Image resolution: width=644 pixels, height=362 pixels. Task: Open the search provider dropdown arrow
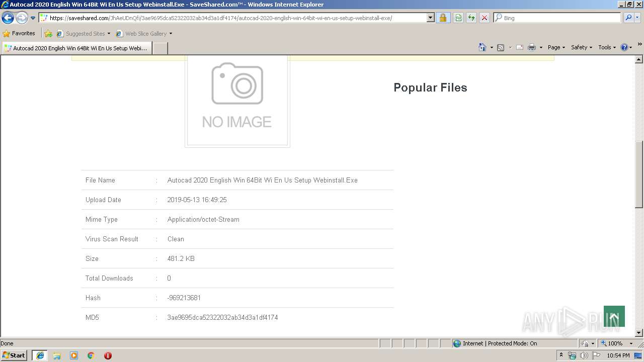tap(637, 18)
